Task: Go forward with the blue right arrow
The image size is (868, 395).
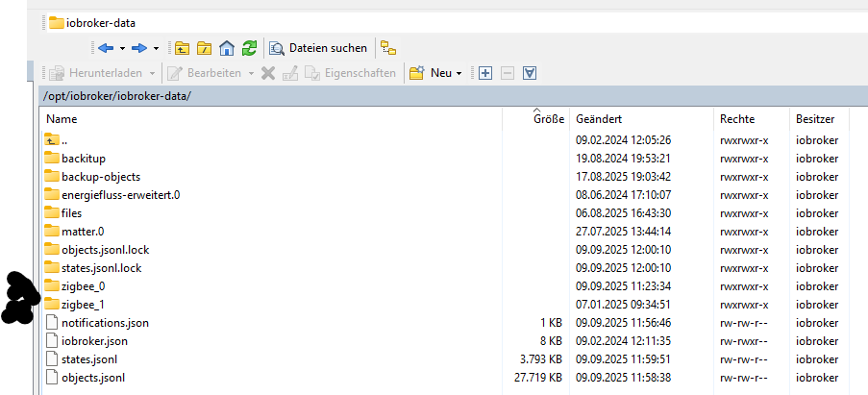Action: pos(139,49)
